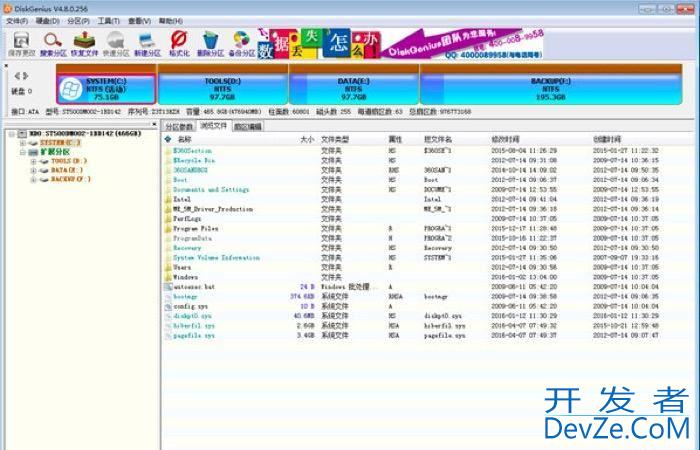Open the 文件(F) menu

17,21
